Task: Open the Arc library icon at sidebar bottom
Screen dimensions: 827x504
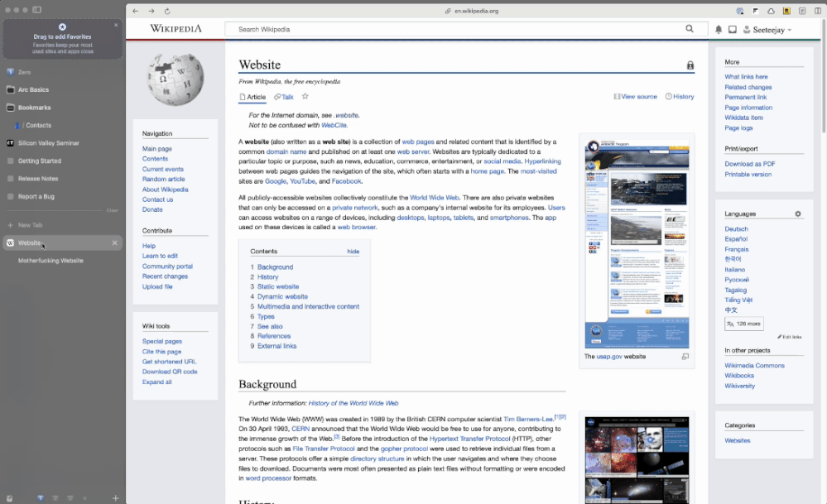Action: [8, 497]
